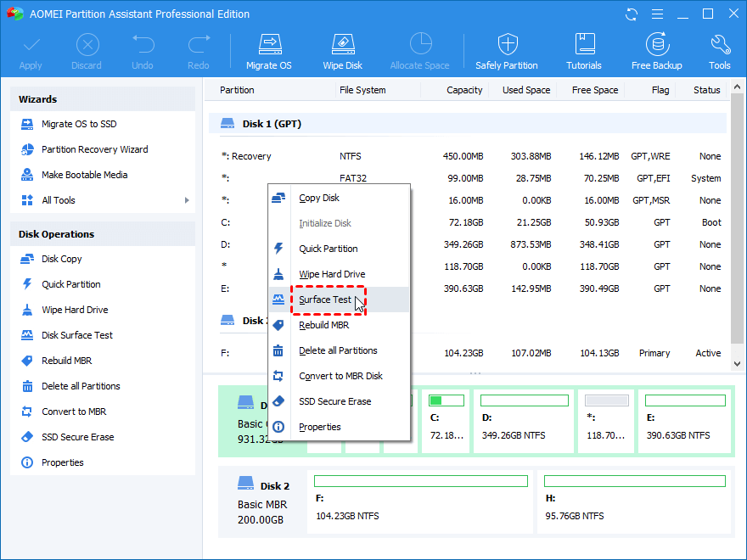Expand the All Tools submenu arrow
Image resolution: width=747 pixels, height=560 pixels.
(x=186, y=200)
